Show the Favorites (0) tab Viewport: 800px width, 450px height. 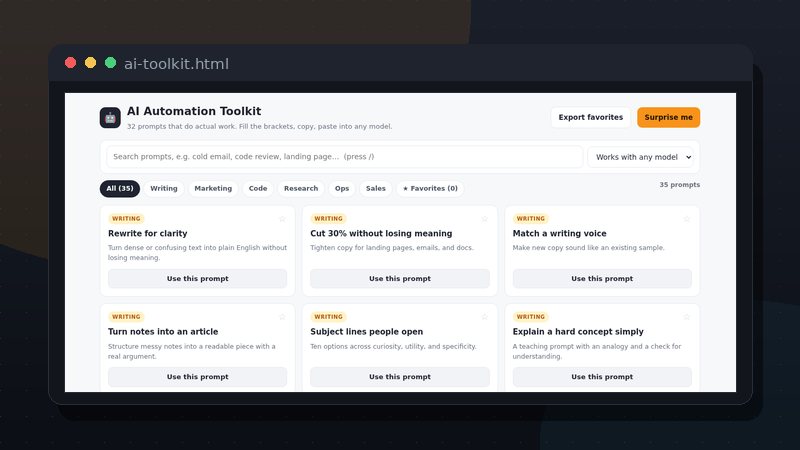[430, 188]
